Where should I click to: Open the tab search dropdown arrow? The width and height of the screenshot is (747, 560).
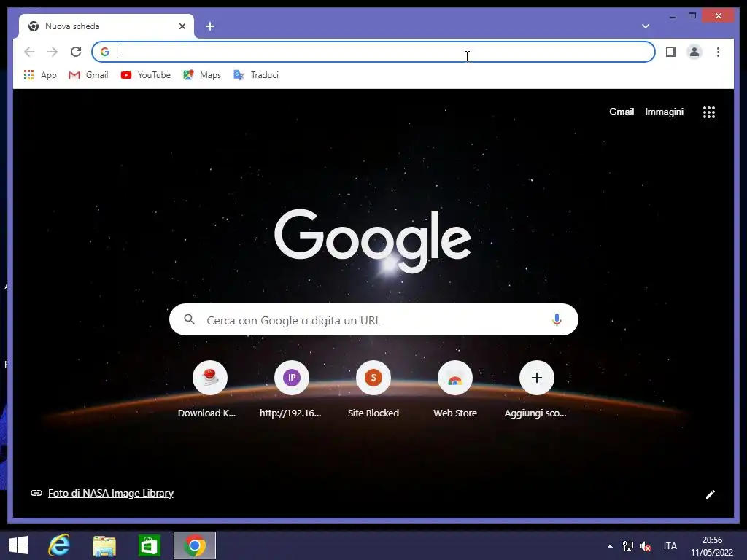click(646, 26)
